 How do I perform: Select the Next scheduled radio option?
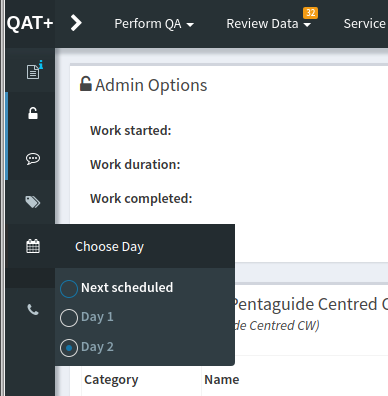pos(69,289)
